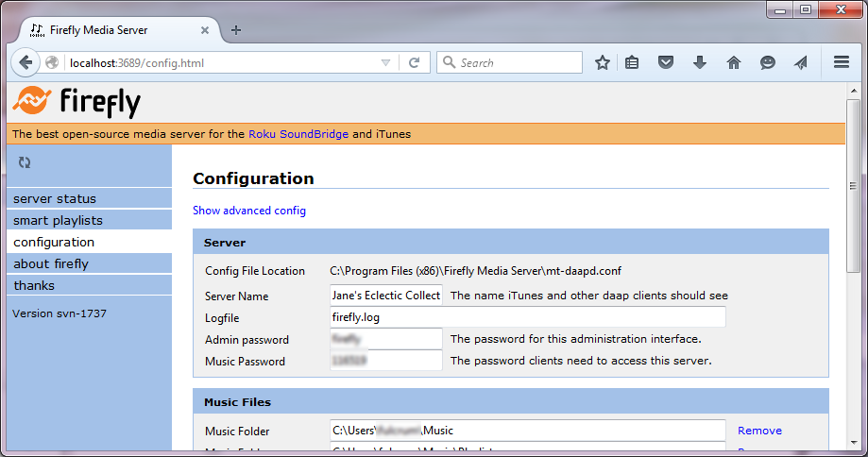Click the Pocket icon in the toolbar
This screenshot has width=868, height=457.
[666, 63]
